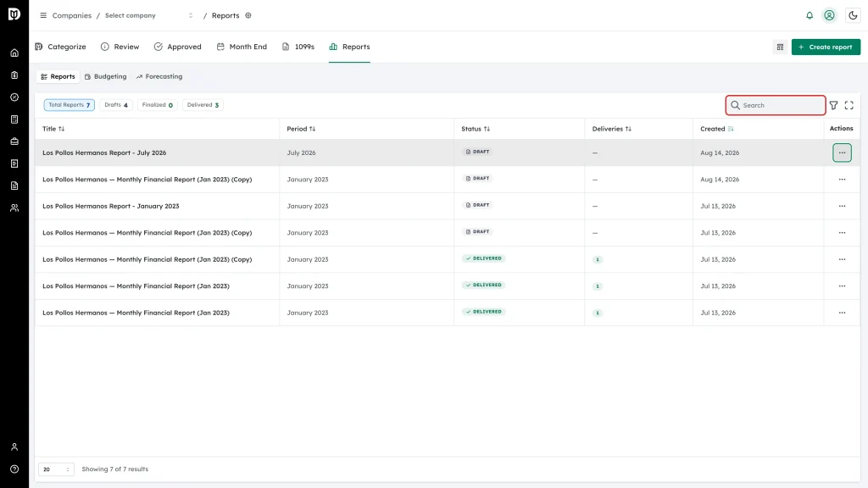Select the Reports sub-tab
Screen dimensions: 868x488
pyautogui.click(x=58, y=77)
